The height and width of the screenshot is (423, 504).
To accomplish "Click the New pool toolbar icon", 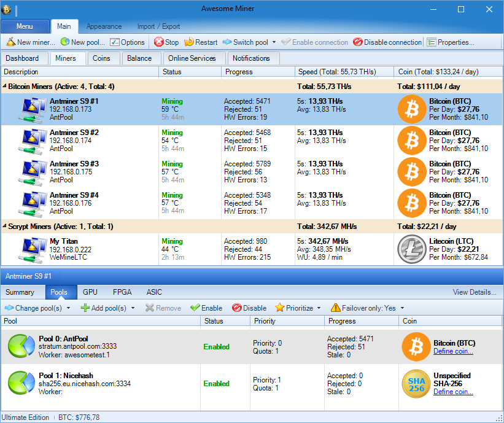I will 65,42.
